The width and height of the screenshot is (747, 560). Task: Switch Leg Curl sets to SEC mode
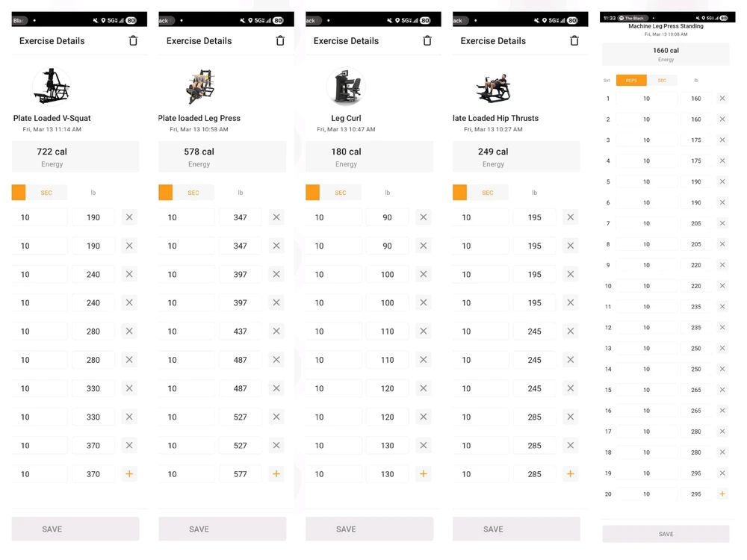[x=341, y=193]
